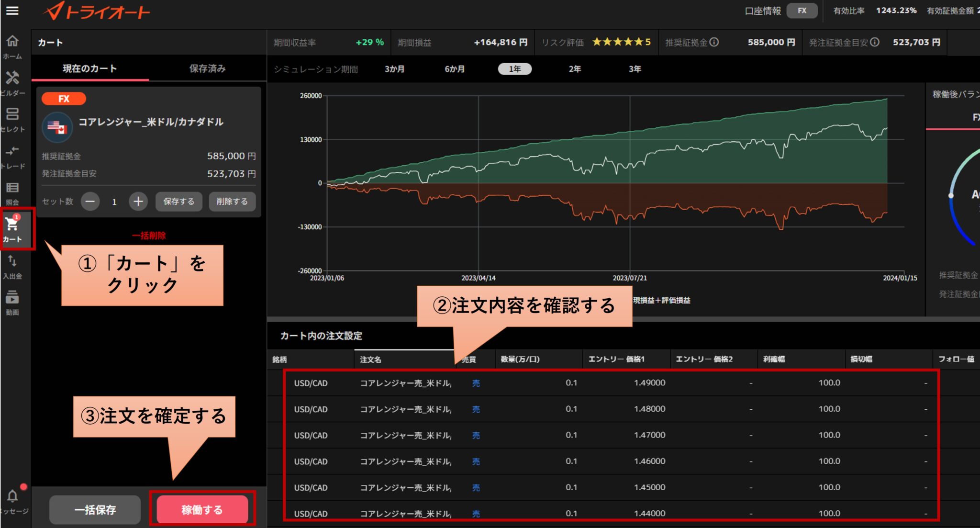Click info icon beside 発注証拠金目安

point(875,42)
